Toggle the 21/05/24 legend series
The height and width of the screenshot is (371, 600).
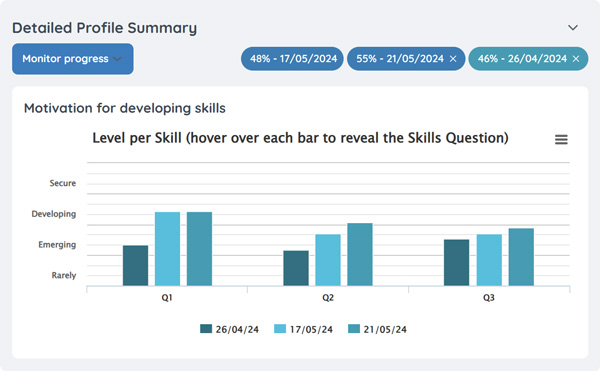tap(377, 329)
